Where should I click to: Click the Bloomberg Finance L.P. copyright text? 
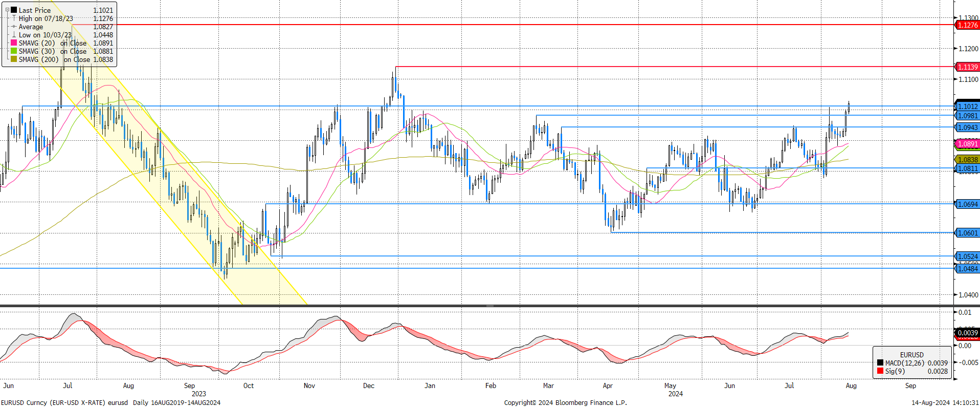pyautogui.click(x=565, y=402)
